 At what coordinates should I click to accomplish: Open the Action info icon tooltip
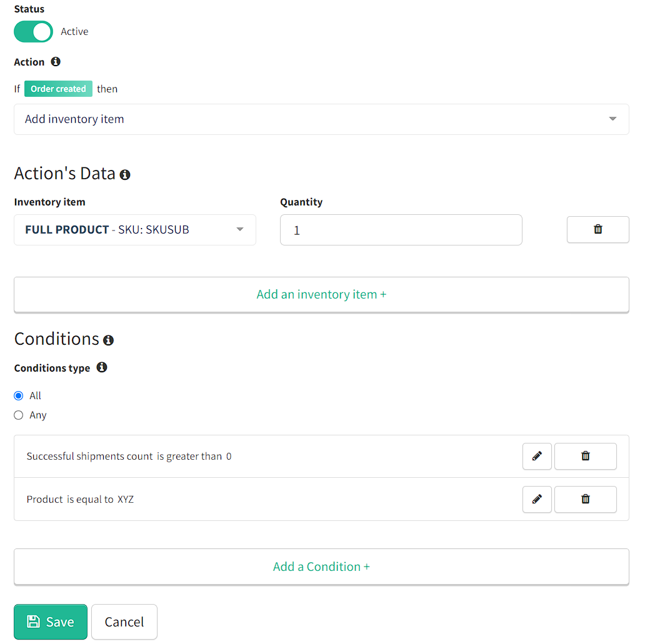coord(56,62)
